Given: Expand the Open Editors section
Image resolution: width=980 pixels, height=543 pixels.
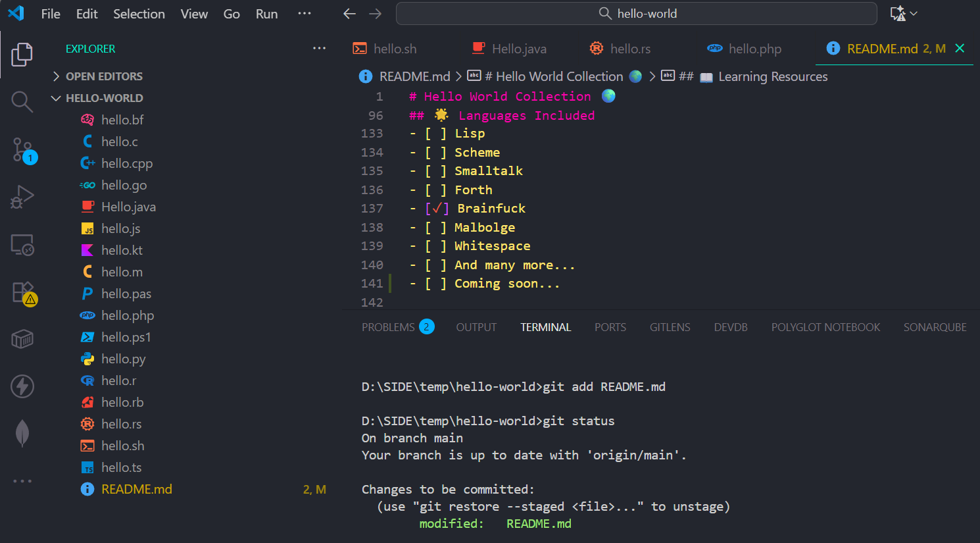Looking at the screenshot, I should click(104, 76).
